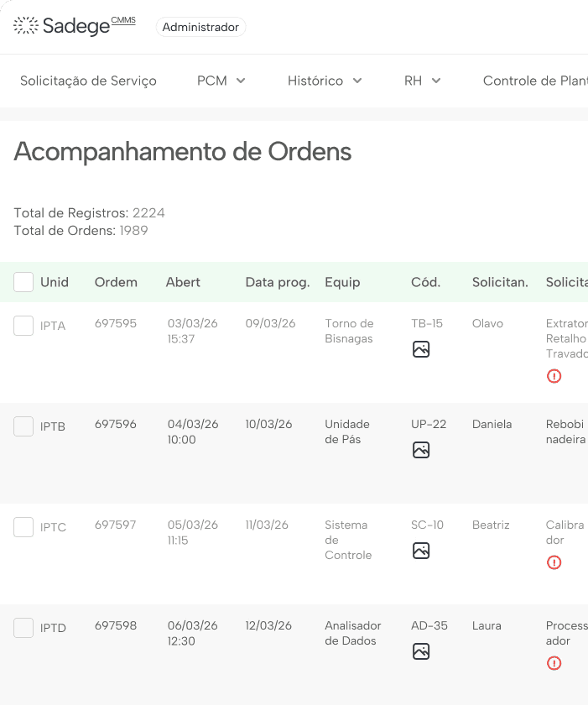Open image icon next to code SC-10
This screenshot has height=716, width=588.
coord(420,551)
